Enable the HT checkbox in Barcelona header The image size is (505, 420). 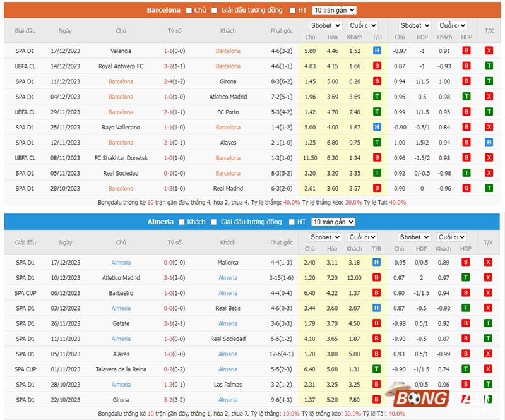pos(292,10)
